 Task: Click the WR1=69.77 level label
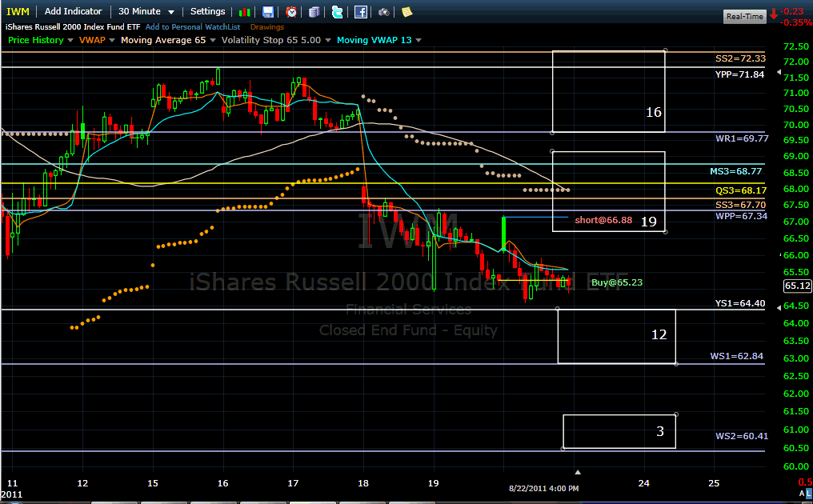742,138
